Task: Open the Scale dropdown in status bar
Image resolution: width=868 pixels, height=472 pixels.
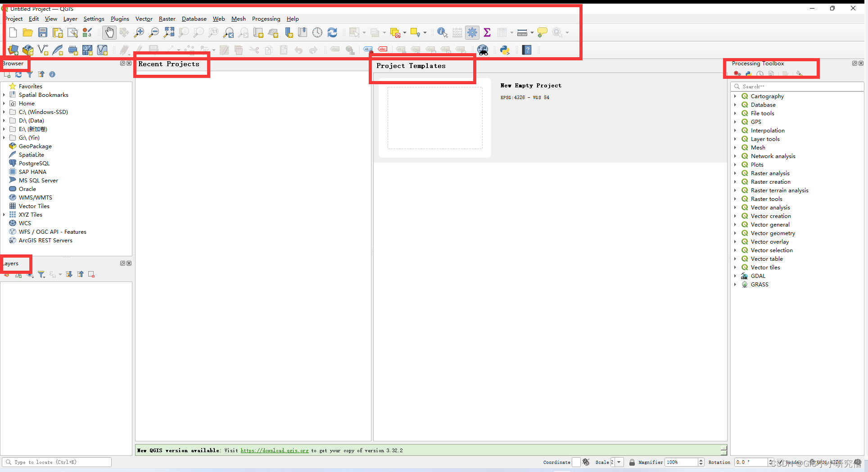Action: coord(619,462)
